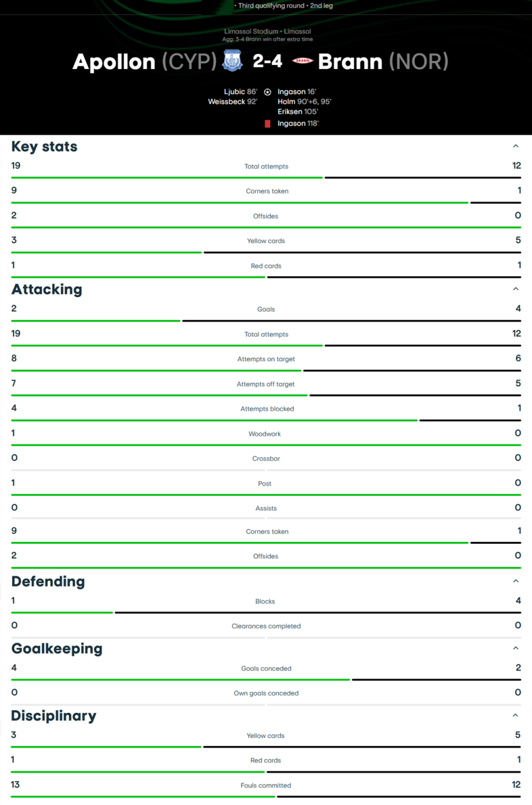The height and width of the screenshot is (805, 532).
Task: Click the Fouls committed stat bar
Action: (x=266, y=797)
